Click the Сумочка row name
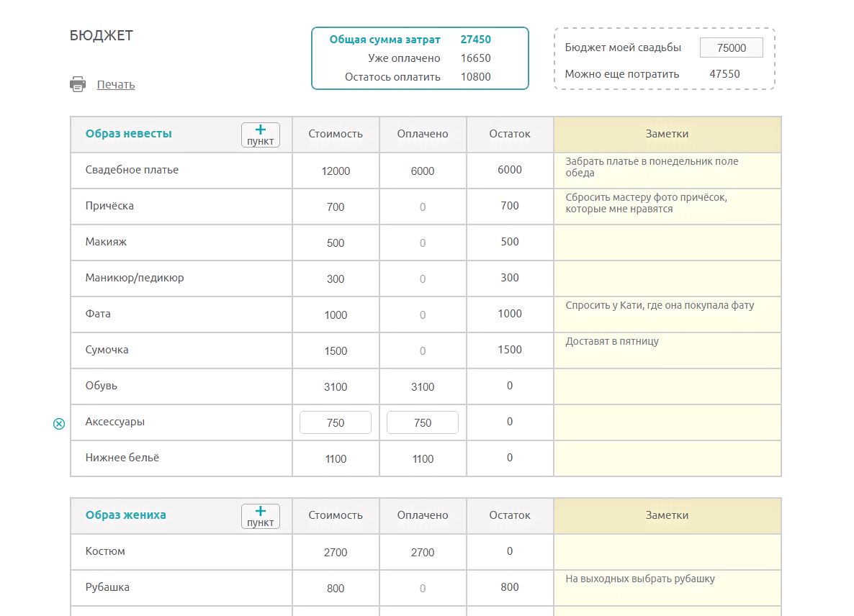Screen dimensions: 854x616 click(x=107, y=349)
